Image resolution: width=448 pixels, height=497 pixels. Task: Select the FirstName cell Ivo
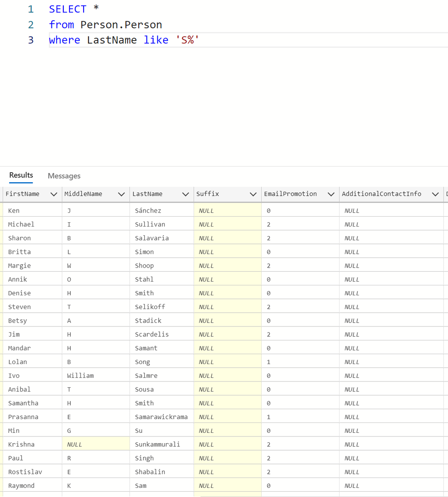(32, 375)
